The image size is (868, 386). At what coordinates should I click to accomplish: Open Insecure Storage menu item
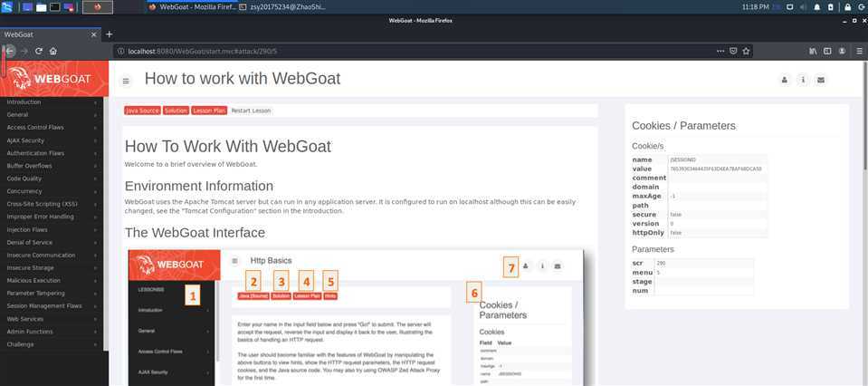(52, 267)
